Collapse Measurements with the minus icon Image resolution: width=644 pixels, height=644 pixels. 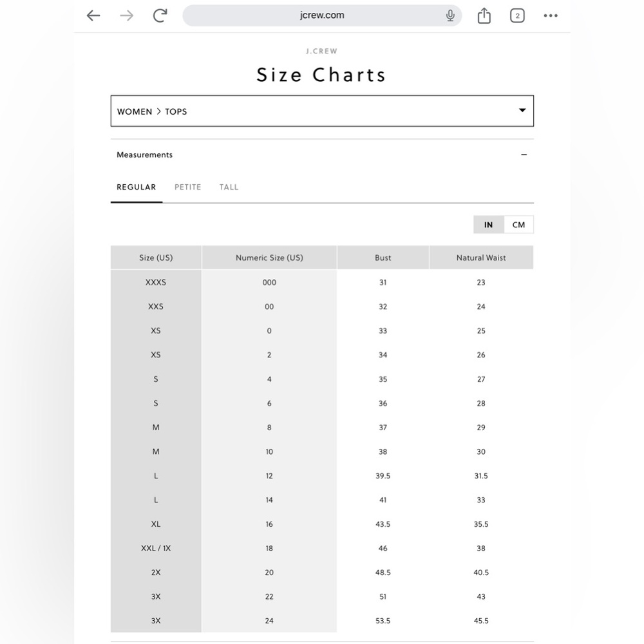click(524, 155)
